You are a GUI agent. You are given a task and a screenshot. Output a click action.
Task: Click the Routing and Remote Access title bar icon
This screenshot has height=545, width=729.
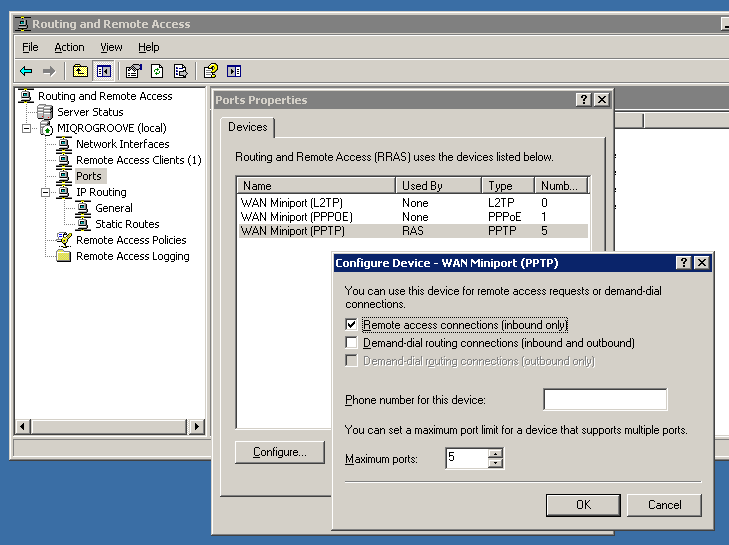(22, 24)
